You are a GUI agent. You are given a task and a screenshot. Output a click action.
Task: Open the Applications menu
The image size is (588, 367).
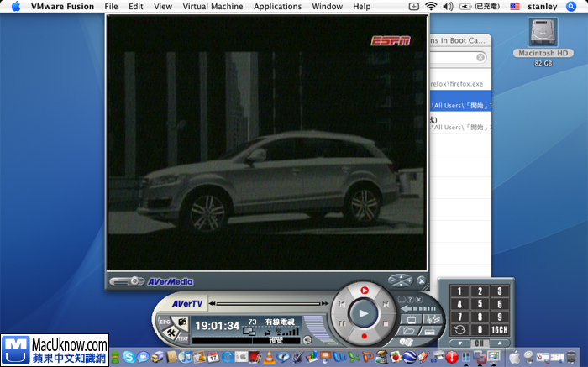click(277, 6)
